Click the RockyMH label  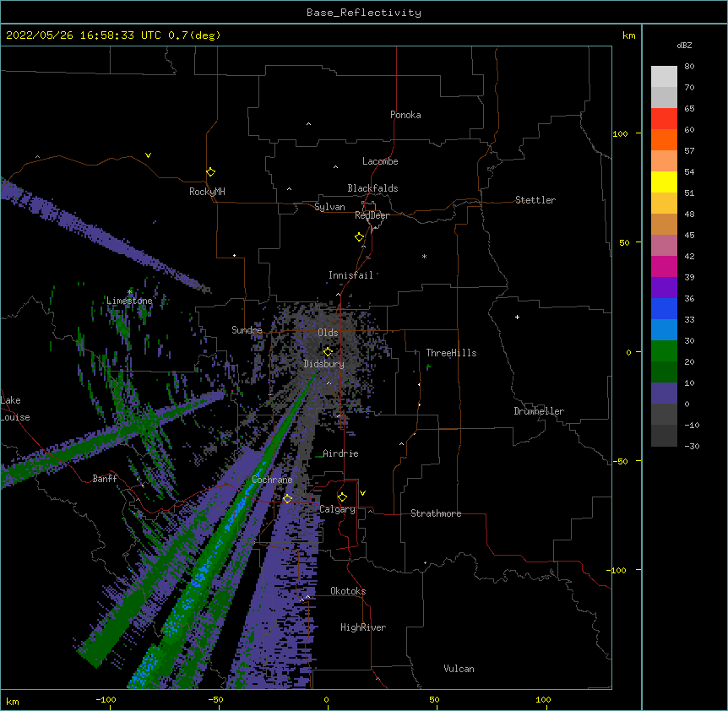tap(207, 192)
